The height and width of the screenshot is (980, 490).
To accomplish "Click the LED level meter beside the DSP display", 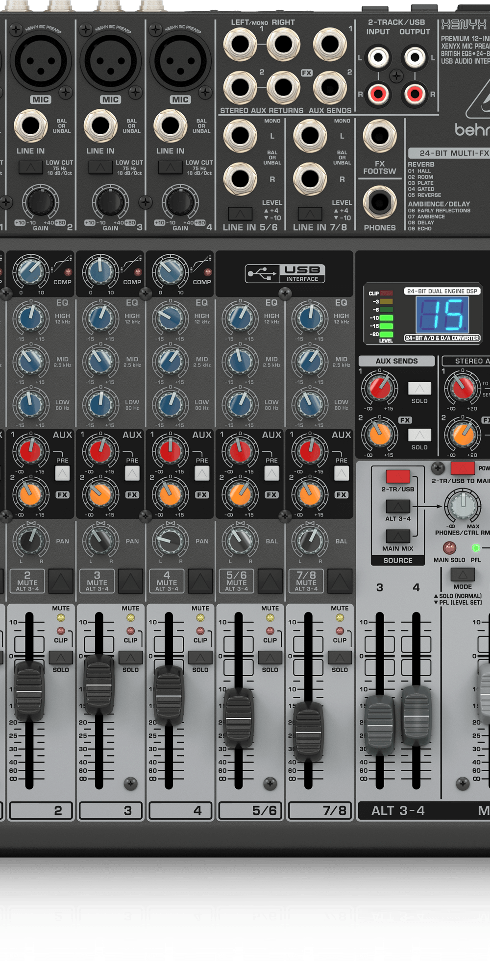I will point(386,314).
